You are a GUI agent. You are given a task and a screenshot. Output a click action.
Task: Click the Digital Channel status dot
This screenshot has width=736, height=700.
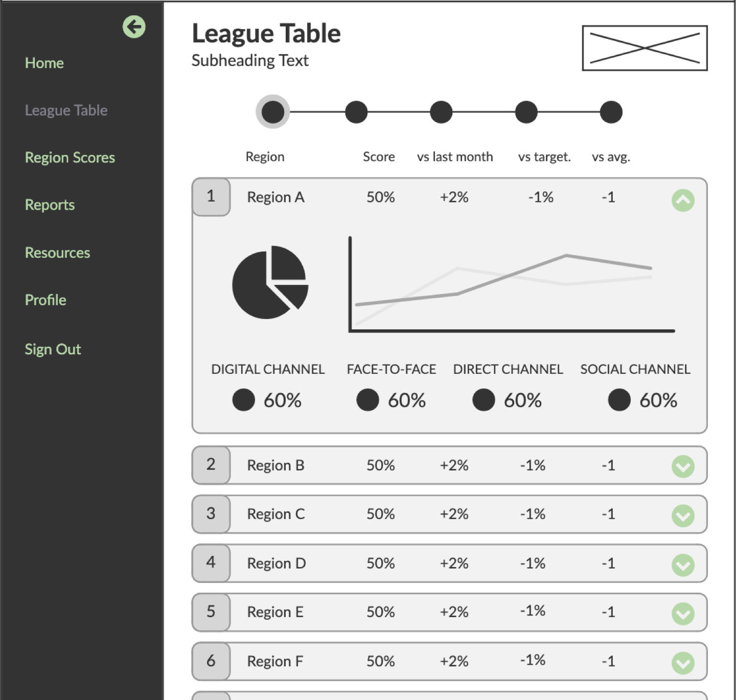click(x=244, y=400)
